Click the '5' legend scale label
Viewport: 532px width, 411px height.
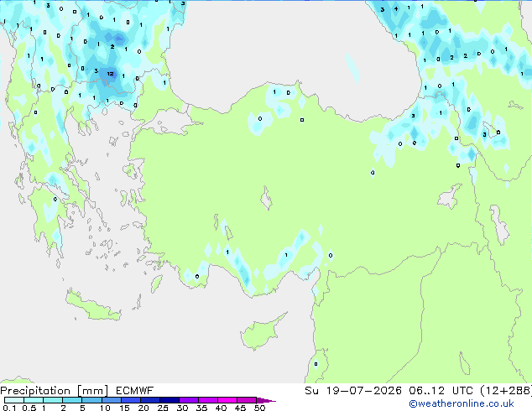[82, 408]
